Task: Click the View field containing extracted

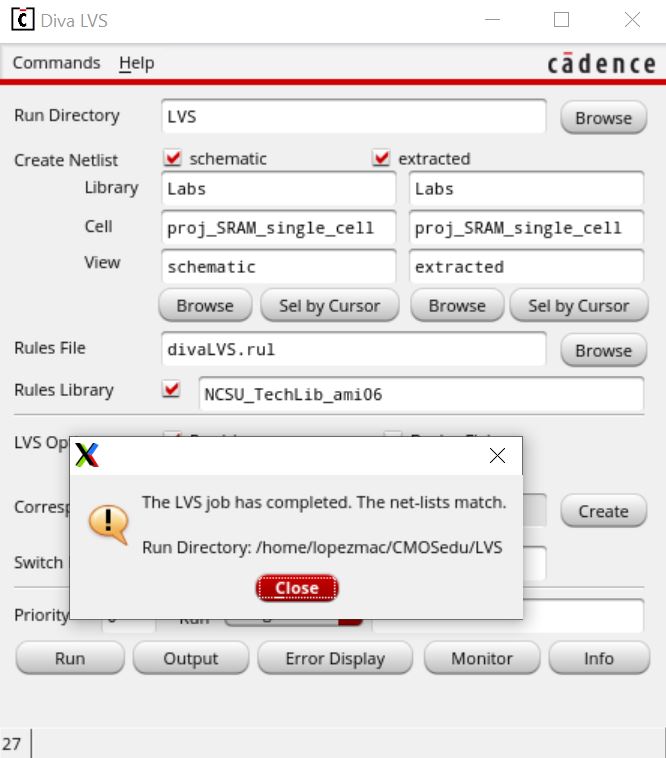Action: [526, 266]
